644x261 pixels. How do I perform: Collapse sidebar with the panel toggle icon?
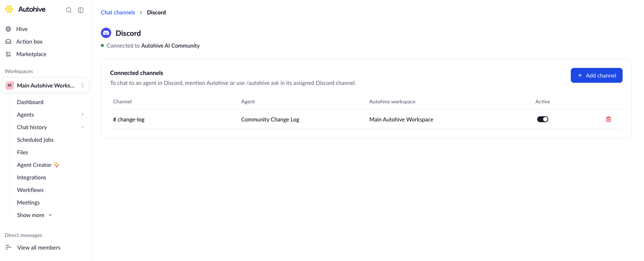pyautogui.click(x=81, y=10)
